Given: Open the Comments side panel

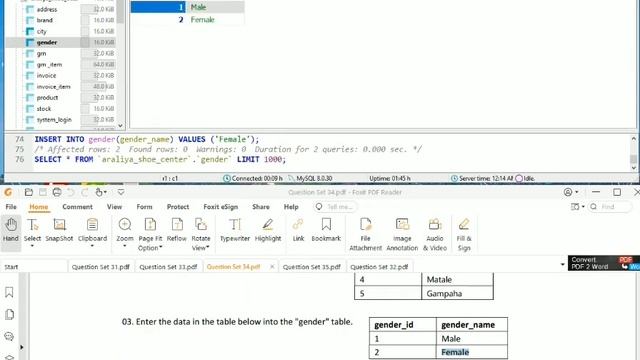Looking at the screenshot, I should 9,336.
